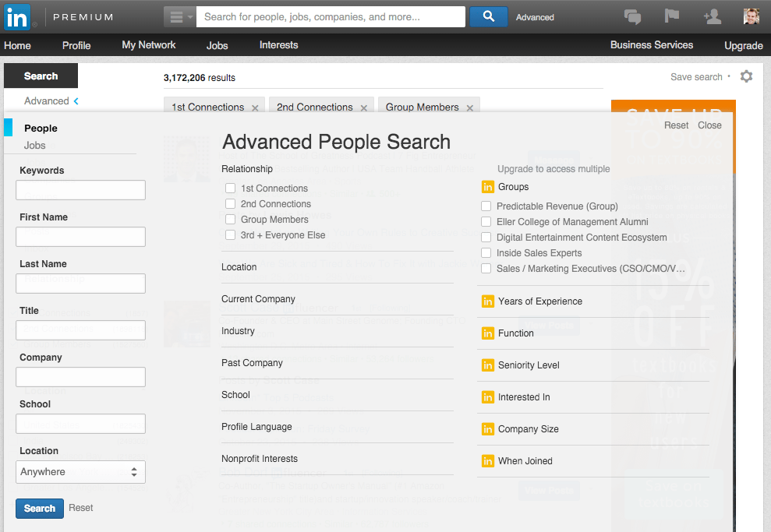
Task: Go to the Home menu
Action: (x=17, y=46)
